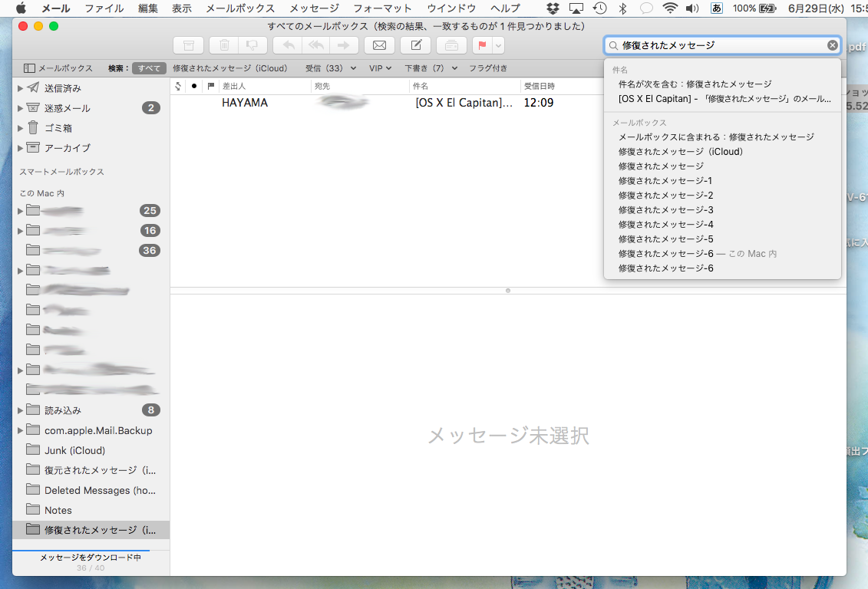The height and width of the screenshot is (589, 868).
Task: Select the message from HAYAMA
Action: coord(388,103)
